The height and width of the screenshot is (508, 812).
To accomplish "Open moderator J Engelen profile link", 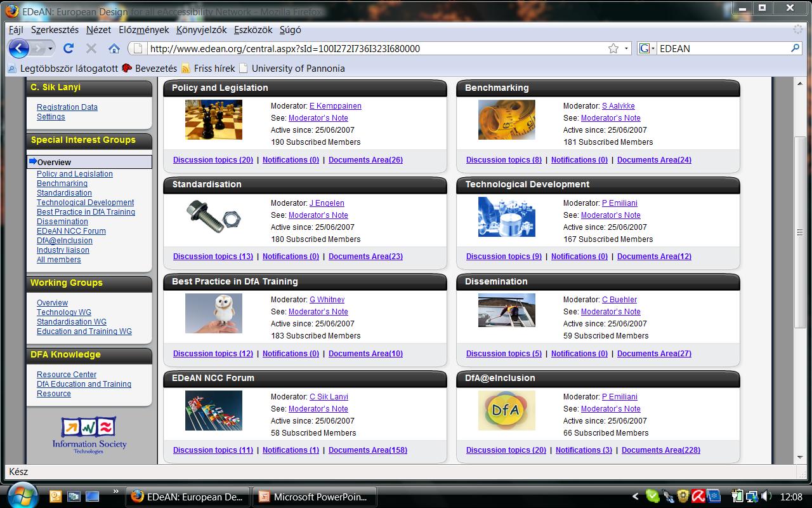I will [x=327, y=203].
